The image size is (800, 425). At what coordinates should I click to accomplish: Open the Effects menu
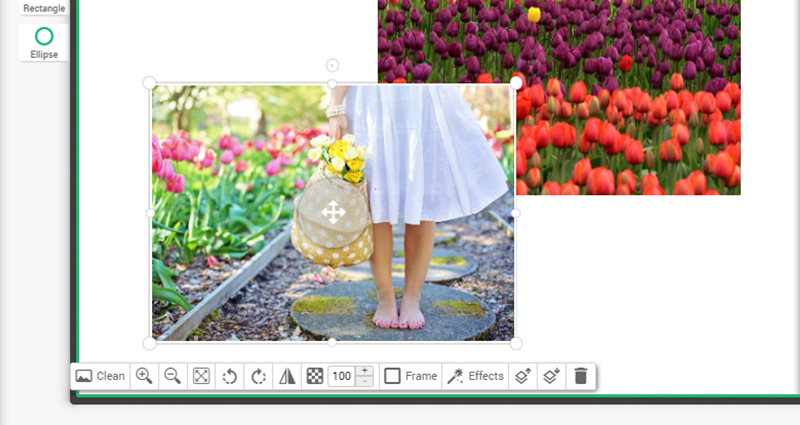[x=475, y=376]
